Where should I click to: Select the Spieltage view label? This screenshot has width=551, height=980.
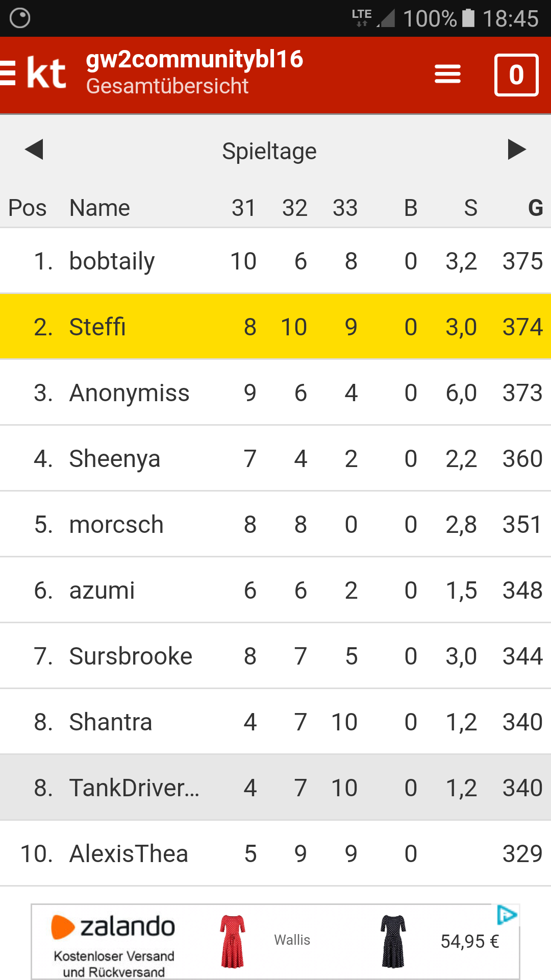pyautogui.click(x=269, y=152)
